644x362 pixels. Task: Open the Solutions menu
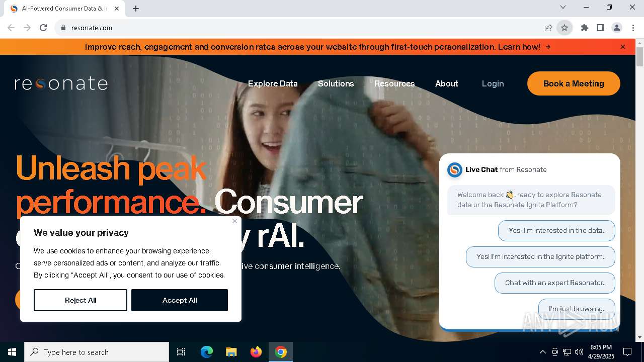point(336,83)
